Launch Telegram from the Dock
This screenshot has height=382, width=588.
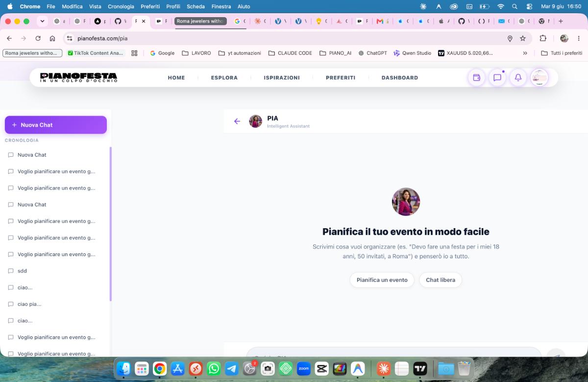point(232,368)
